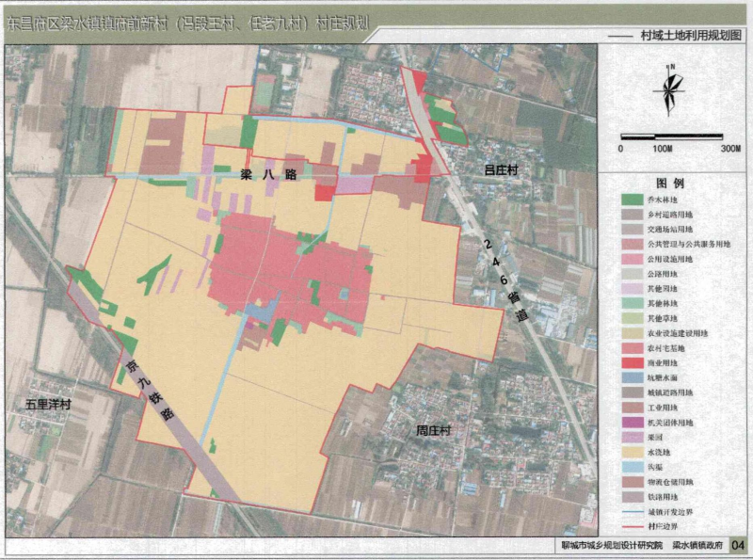Click the 图例 legend heading
This screenshot has width=753, height=560.
coord(670,182)
